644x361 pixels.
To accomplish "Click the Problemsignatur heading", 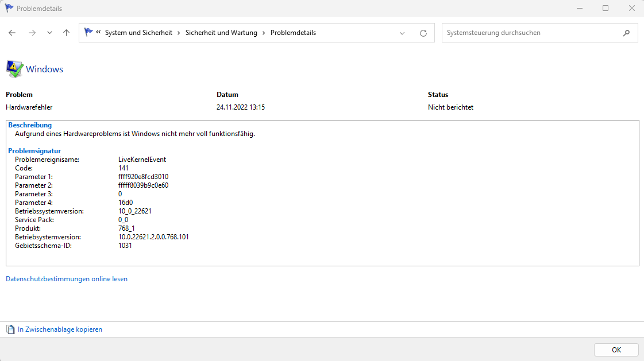I will 34,151.
